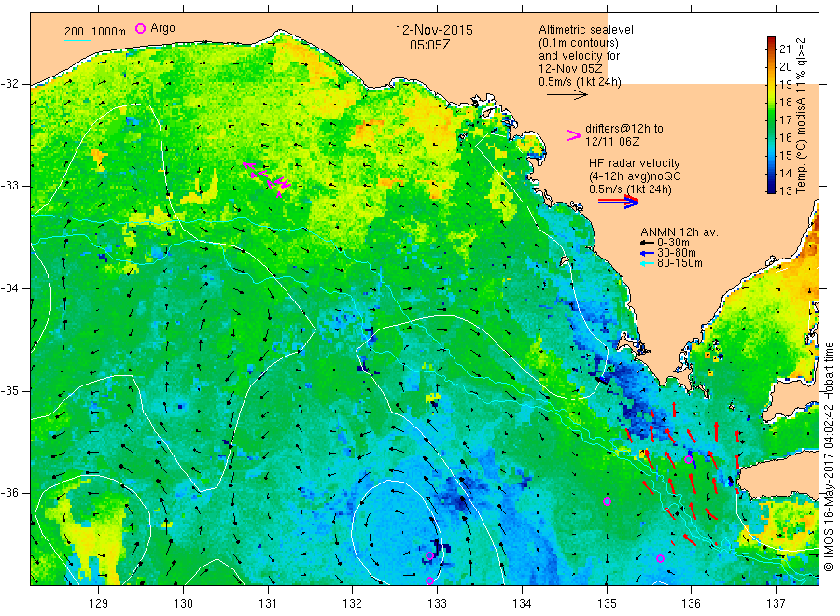Screen dimensions: 840x616
Task: Click the Argo float marker among red radar arrows
Action: pyautogui.click(x=689, y=459)
